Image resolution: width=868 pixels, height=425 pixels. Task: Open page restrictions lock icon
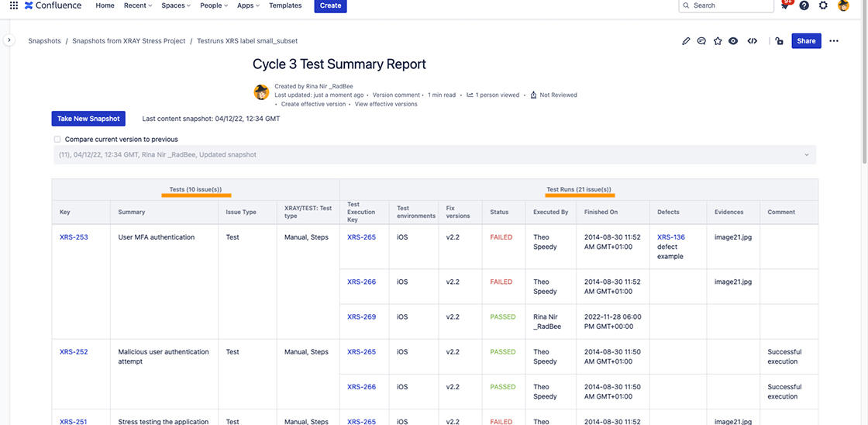point(779,41)
